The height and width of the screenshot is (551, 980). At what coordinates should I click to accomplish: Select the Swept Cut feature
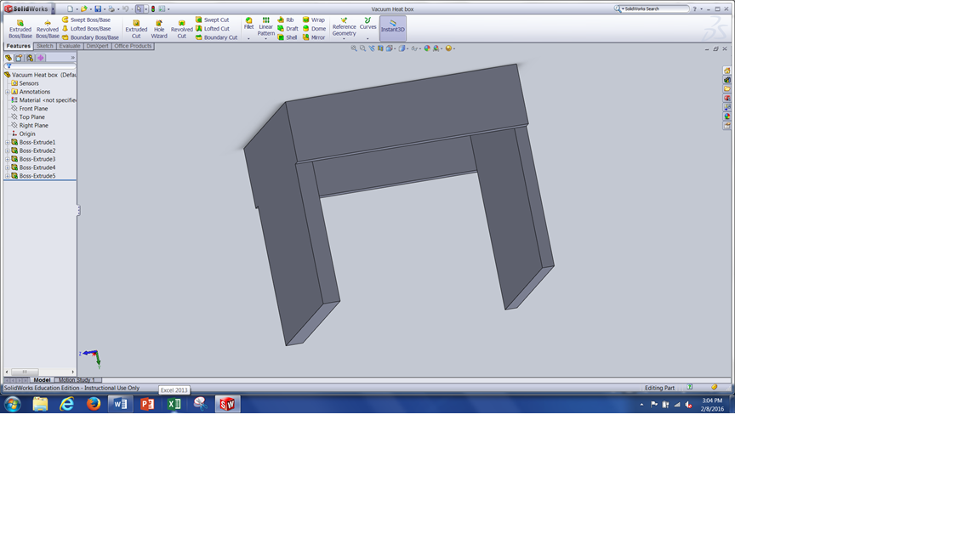[x=213, y=20]
